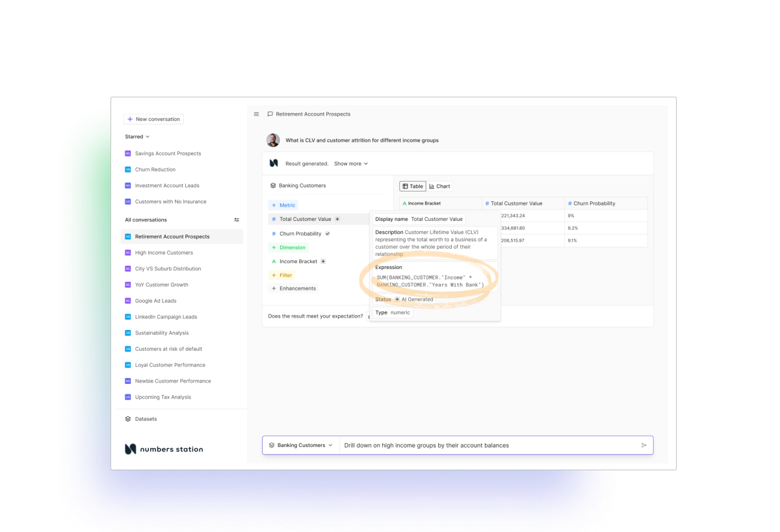Image resolution: width=780 pixels, height=532 pixels.
Task: Add a Filter to the query
Action: [x=281, y=275]
